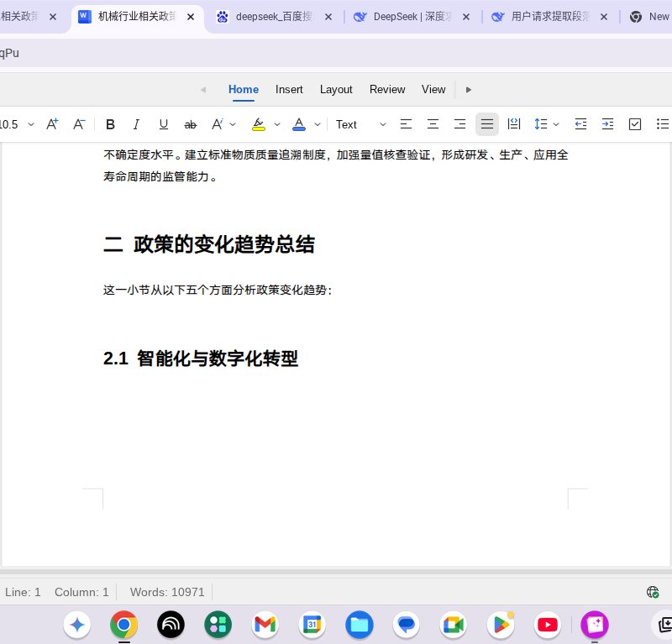Click the Line: 1 status indicator
The height and width of the screenshot is (644, 672).
click(x=23, y=592)
